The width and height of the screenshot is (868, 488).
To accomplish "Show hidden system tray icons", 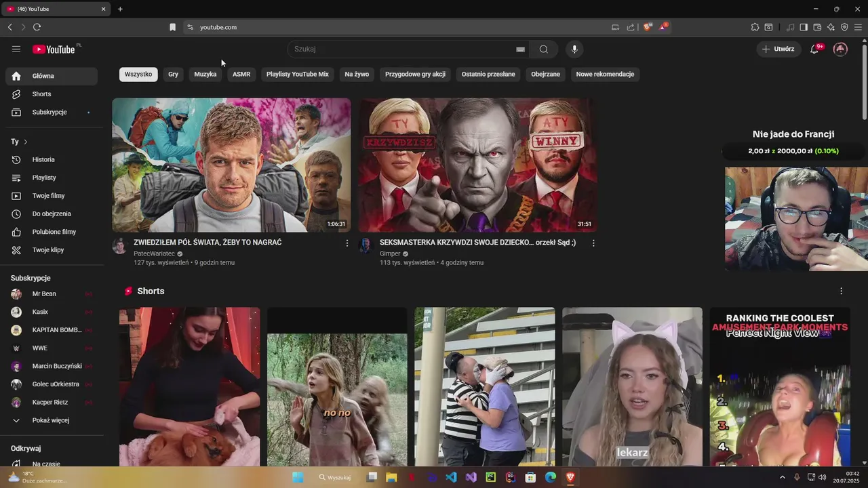I will (782, 477).
